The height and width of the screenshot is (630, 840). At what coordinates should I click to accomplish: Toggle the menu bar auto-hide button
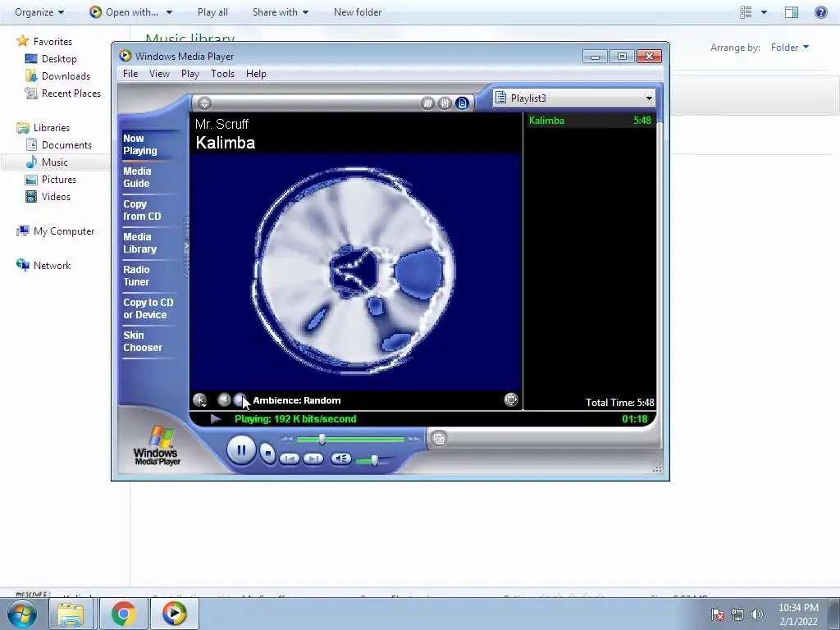(x=204, y=103)
